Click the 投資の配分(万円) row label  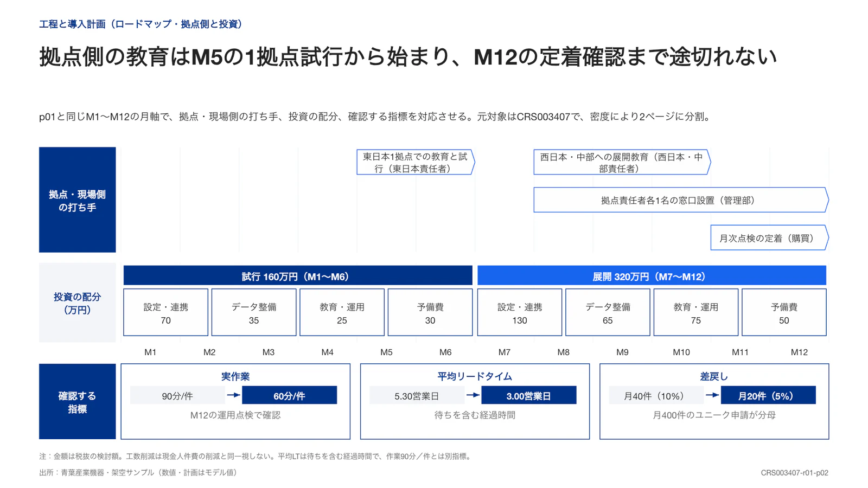(x=78, y=303)
